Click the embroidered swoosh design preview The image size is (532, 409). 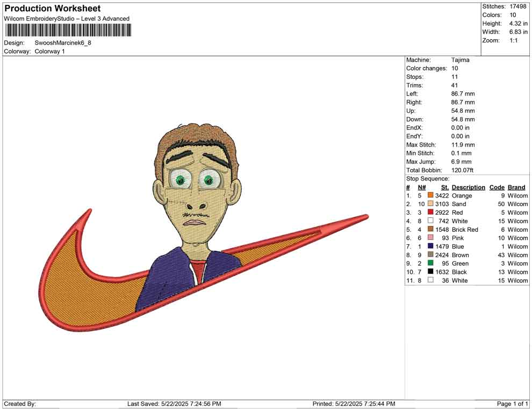(x=203, y=228)
